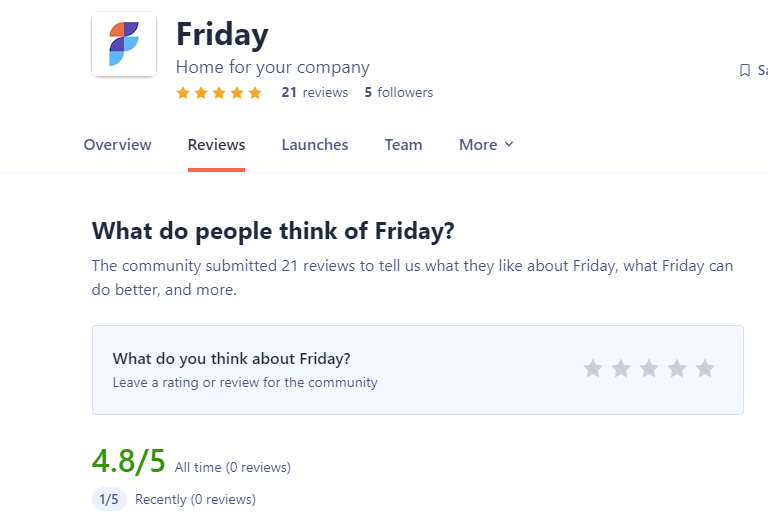Screen dimensions: 768x517
Task: Select the 'Recently (0 reviews)' filter text
Action: 195,499
